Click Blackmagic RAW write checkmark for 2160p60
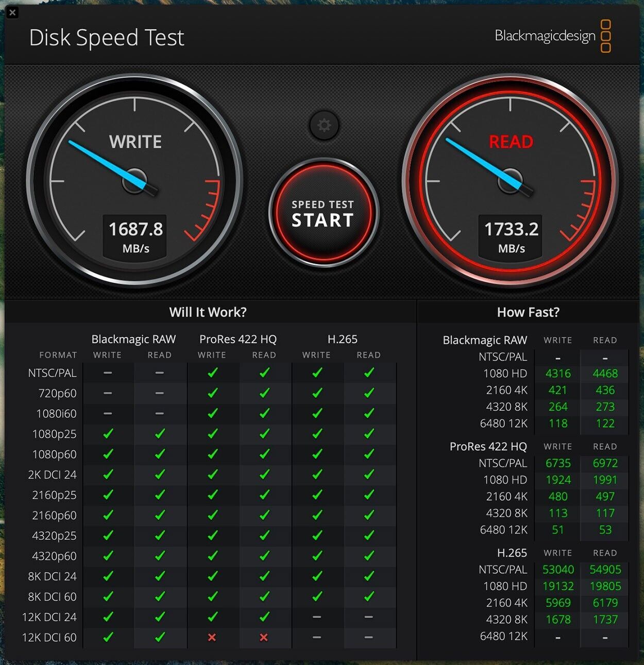644x665 pixels. [x=108, y=515]
